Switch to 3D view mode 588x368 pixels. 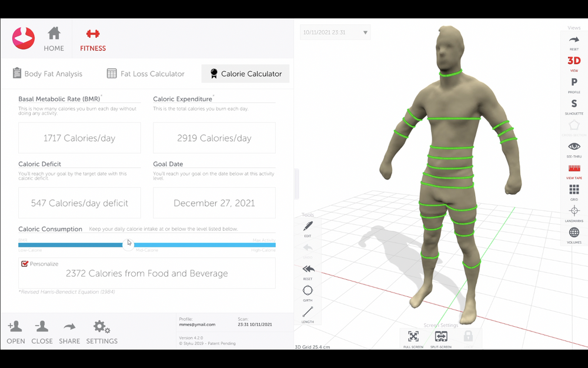(x=573, y=62)
